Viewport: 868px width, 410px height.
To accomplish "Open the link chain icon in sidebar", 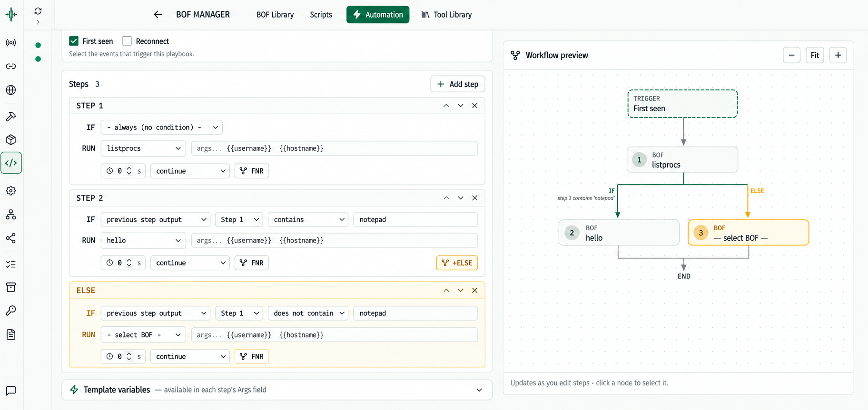I will [11, 66].
